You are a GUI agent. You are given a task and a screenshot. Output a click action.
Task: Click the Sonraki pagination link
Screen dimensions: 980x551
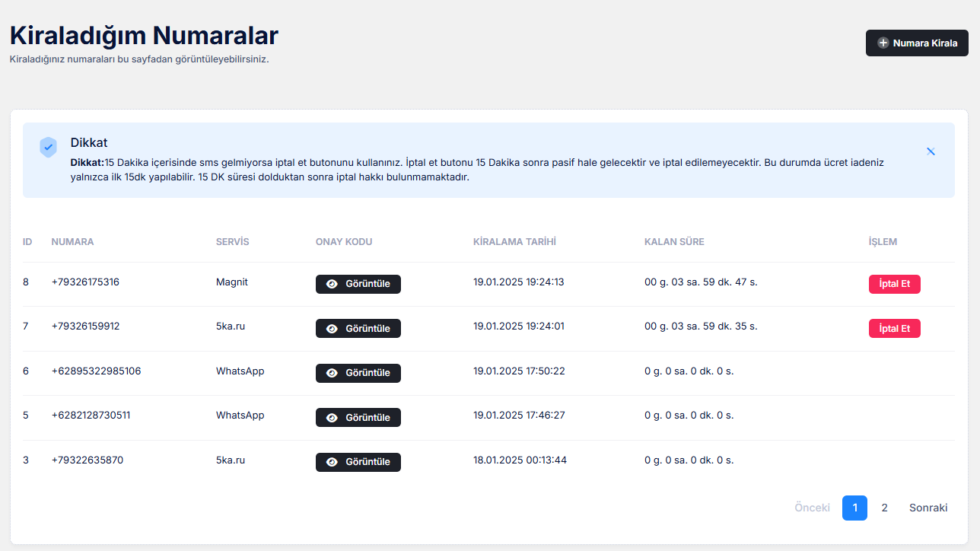tap(928, 508)
